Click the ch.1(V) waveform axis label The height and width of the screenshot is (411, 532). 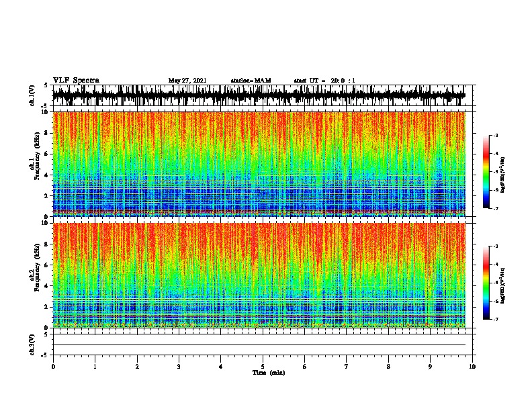[x=32, y=95]
